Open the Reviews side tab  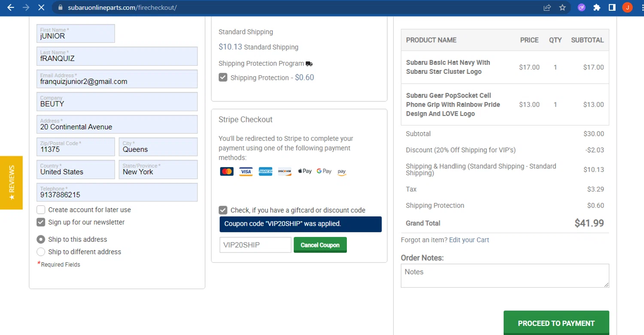coord(11,183)
